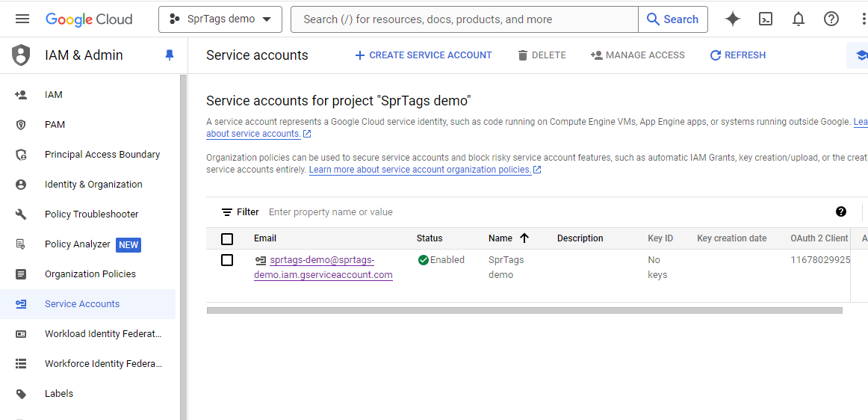Click the Policy Troubleshooter wrench icon
868x420 pixels.
(x=21, y=214)
